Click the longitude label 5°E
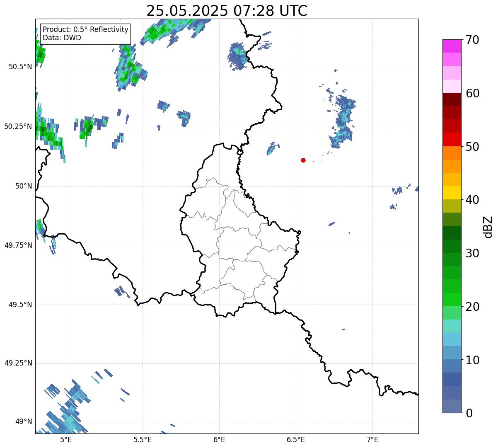 (x=66, y=439)
